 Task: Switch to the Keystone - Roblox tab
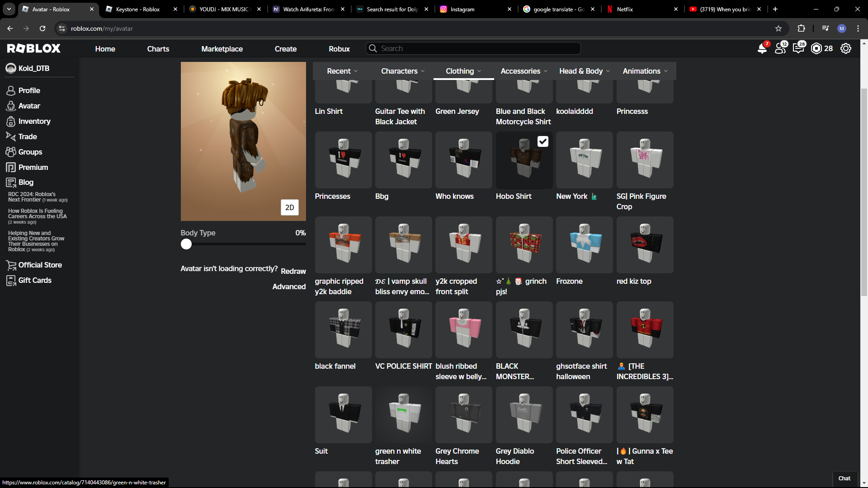pyautogui.click(x=141, y=9)
